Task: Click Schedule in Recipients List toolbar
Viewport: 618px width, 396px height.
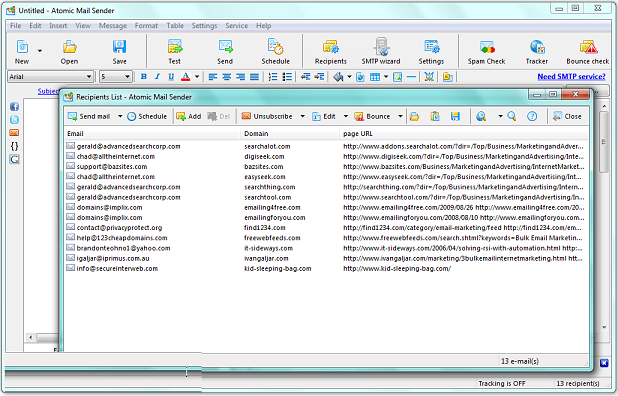Action: point(147,116)
